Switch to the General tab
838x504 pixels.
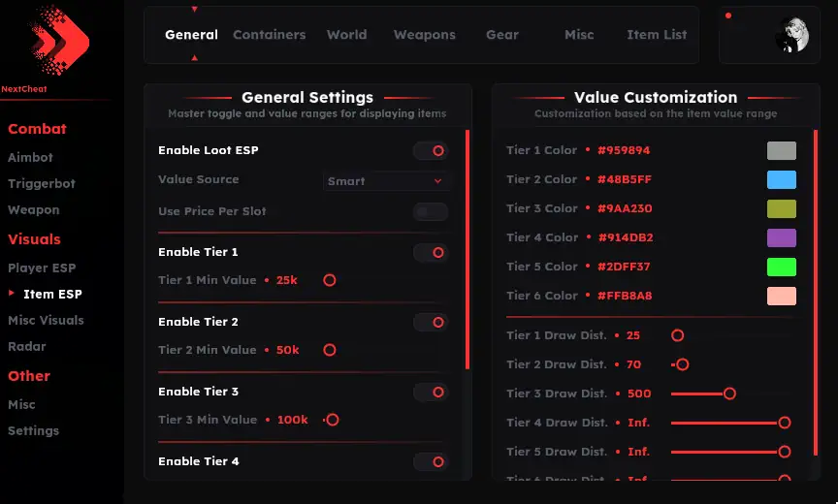click(x=191, y=35)
